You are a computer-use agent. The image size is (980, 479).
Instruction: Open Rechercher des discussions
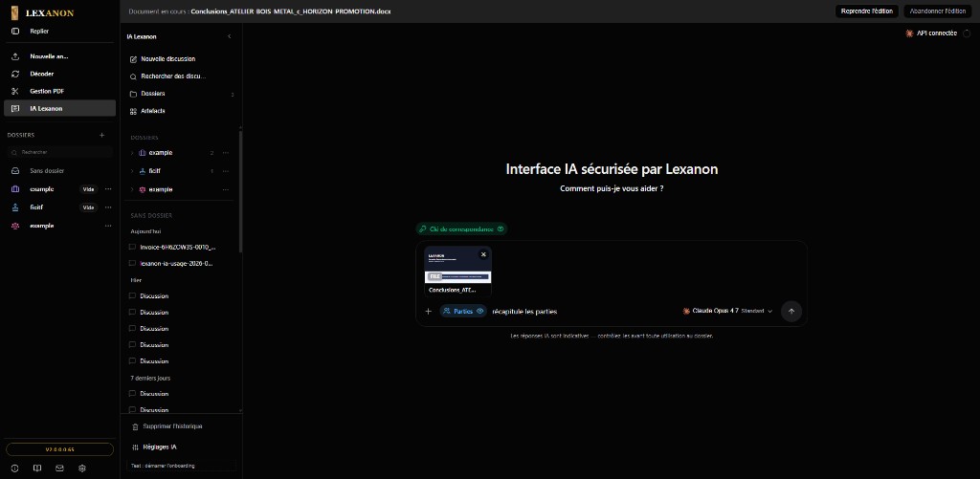(x=180, y=76)
